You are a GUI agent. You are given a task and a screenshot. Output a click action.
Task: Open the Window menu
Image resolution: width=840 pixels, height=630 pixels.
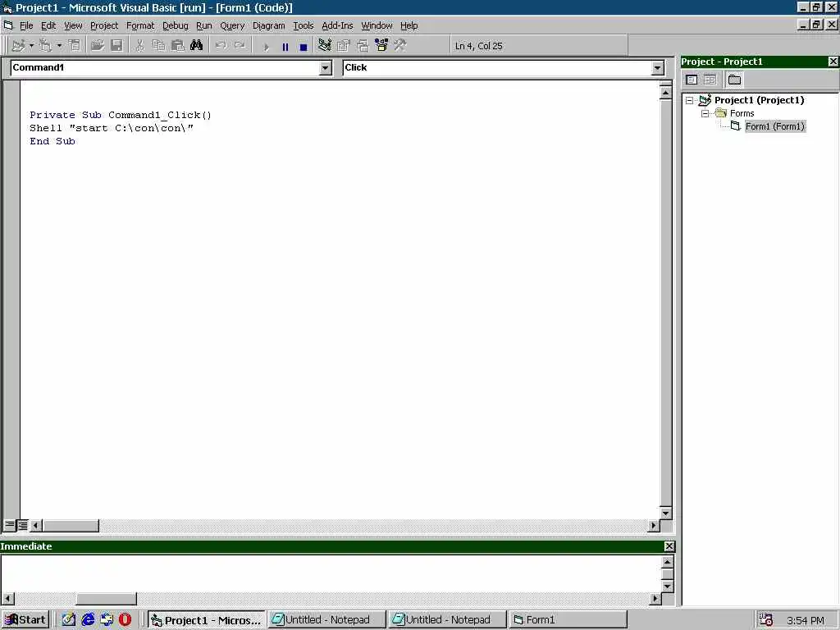click(377, 25)
